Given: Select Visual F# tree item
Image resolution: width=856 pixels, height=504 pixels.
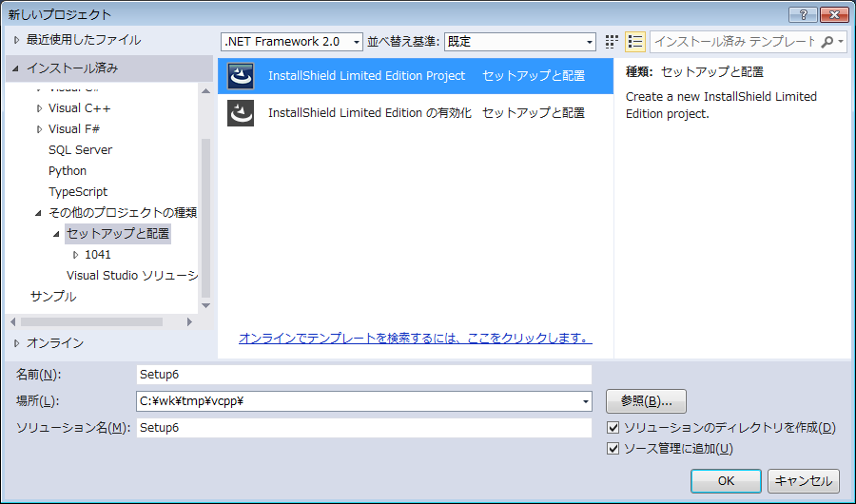Looking at the screenshot, I should (74, 129).
